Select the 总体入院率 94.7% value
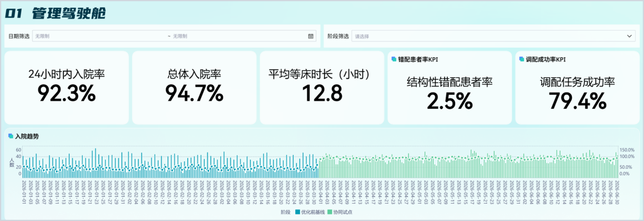The width and height of the screenshot is (644, 221). 194,93
